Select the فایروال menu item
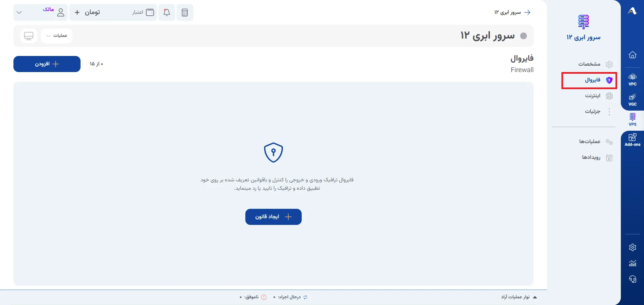Viewport: 644px width, 305px height. [x=589, y=80]
